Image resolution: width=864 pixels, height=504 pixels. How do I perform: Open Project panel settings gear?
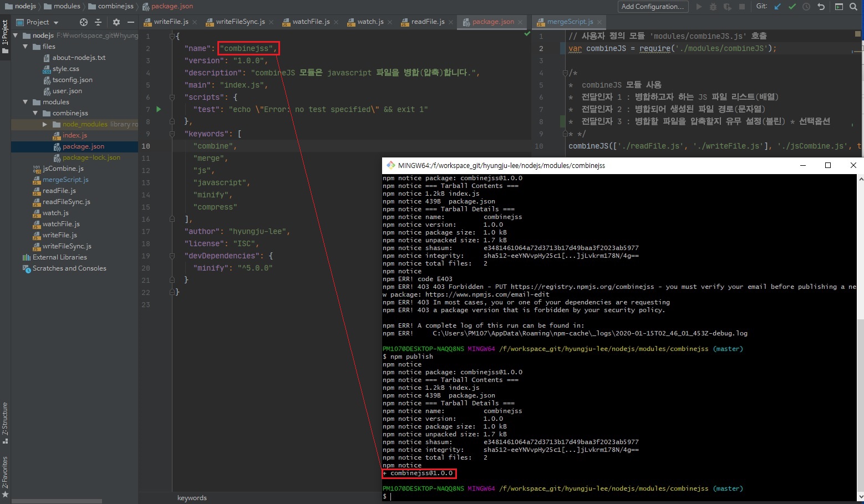click(x=116, y=22)
